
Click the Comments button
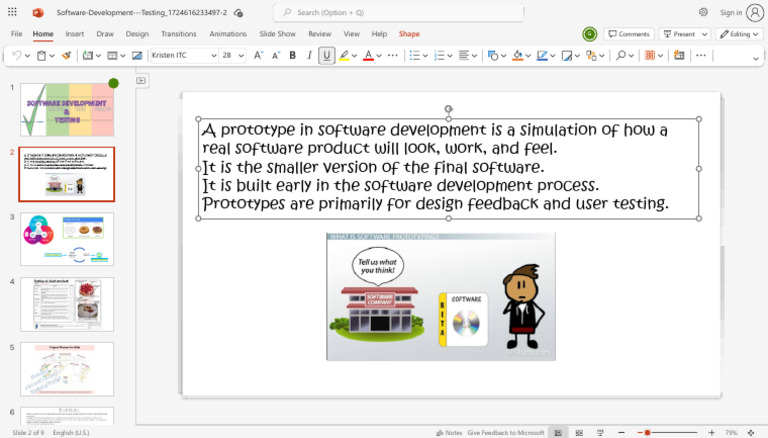tap(629, 34)
